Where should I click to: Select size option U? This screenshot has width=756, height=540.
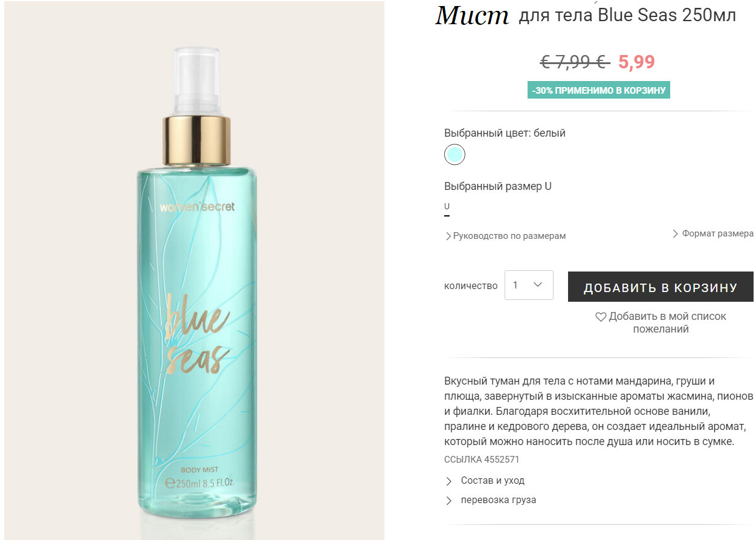[447, 207]
